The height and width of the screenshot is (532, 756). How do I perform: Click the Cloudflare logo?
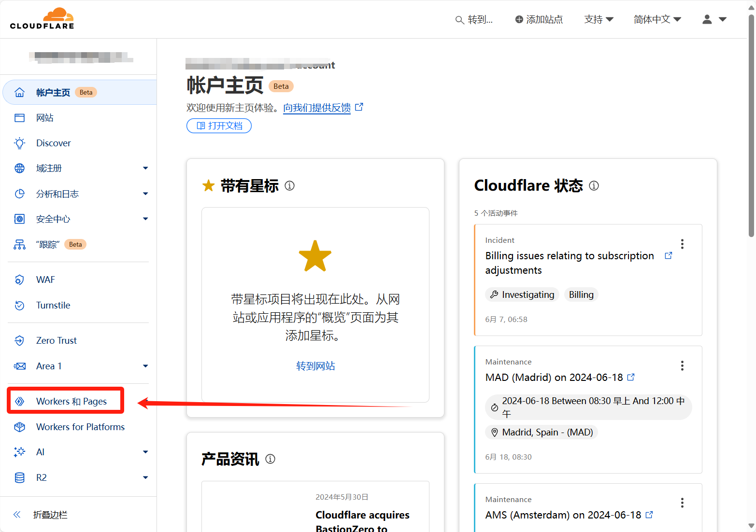(42, 19)
